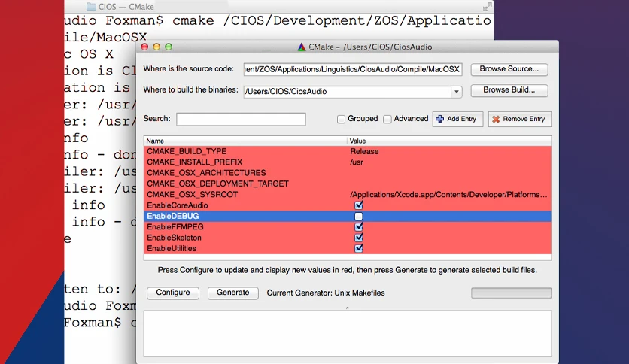629x364 pixels.
Task: Minimize the CMake window with yellow button
Action: click(156, 47)
